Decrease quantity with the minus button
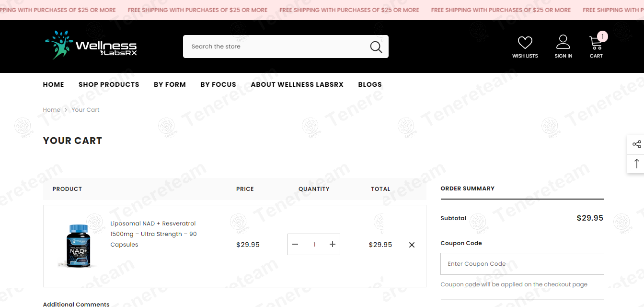 [295, 244]
